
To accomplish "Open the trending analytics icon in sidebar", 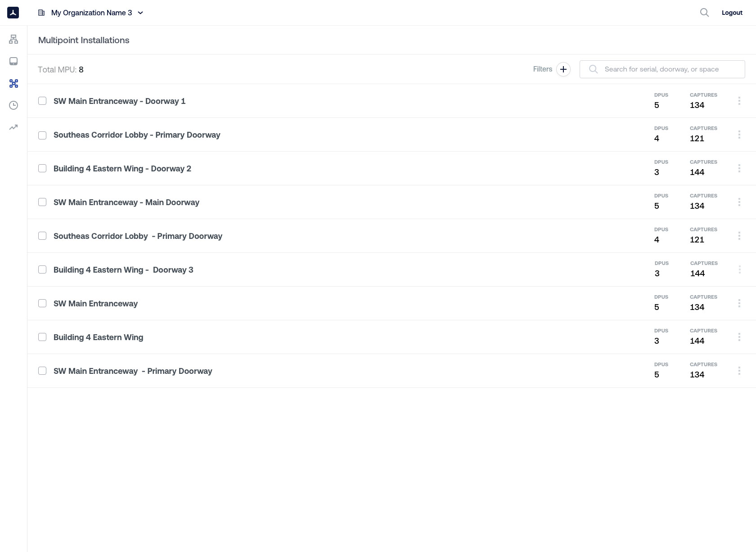I will click(13, 127).
